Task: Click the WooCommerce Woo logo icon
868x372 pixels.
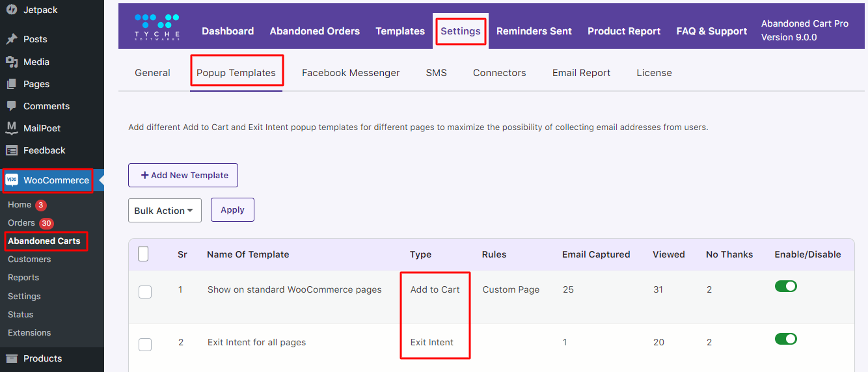Action: [12, 180]
